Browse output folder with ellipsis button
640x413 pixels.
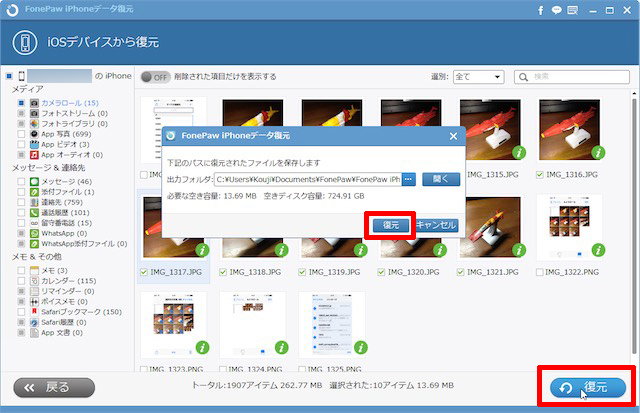pyautogui.click(x=409, y=179)
